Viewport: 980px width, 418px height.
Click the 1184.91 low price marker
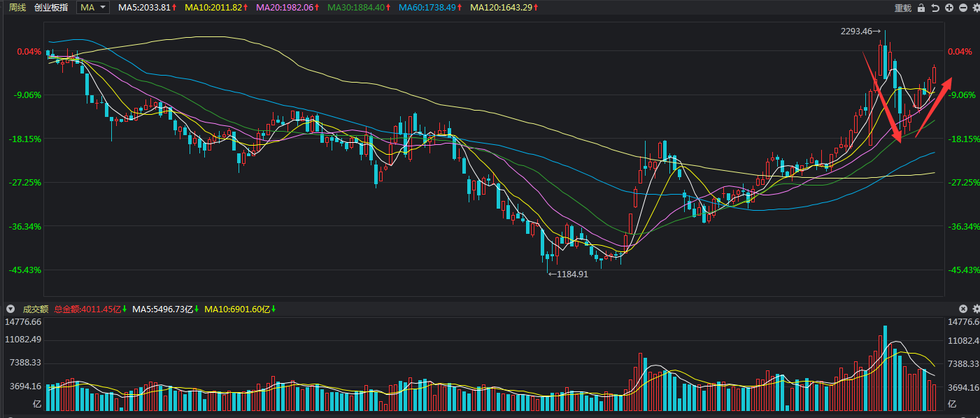coord(568,274)
